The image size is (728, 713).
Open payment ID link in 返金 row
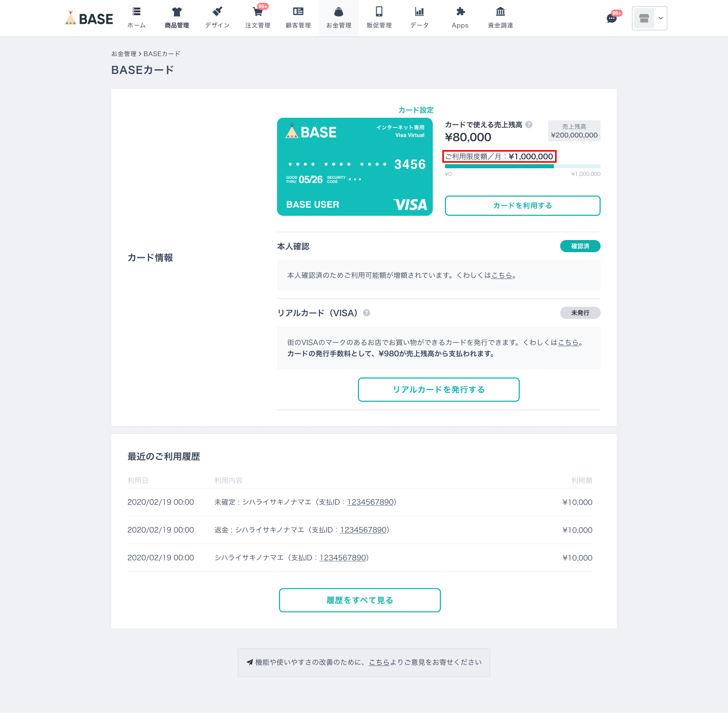tap(363, 530)
